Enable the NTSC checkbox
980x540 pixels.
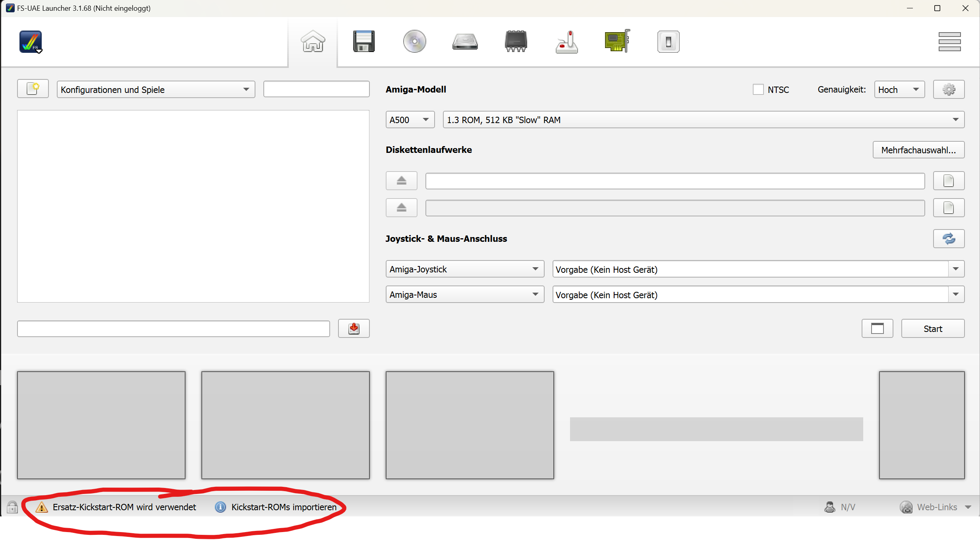click(x=758, y=90)
